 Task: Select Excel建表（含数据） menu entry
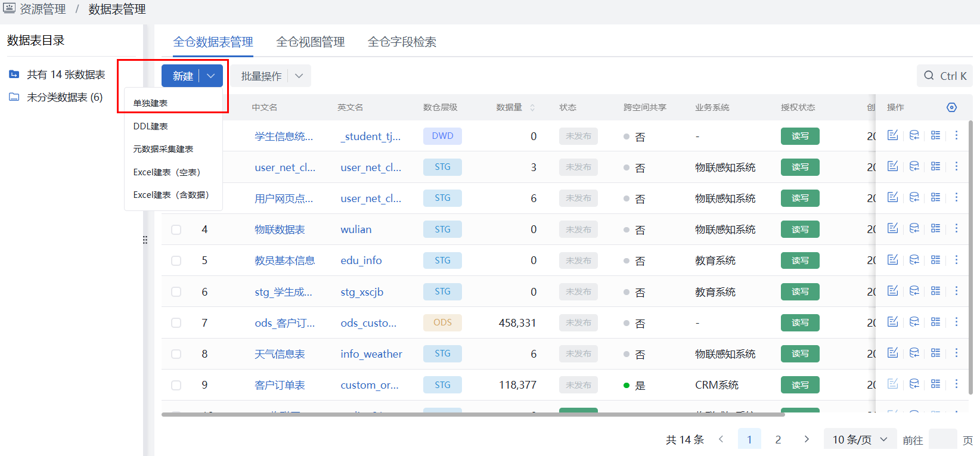coord(171,195)
